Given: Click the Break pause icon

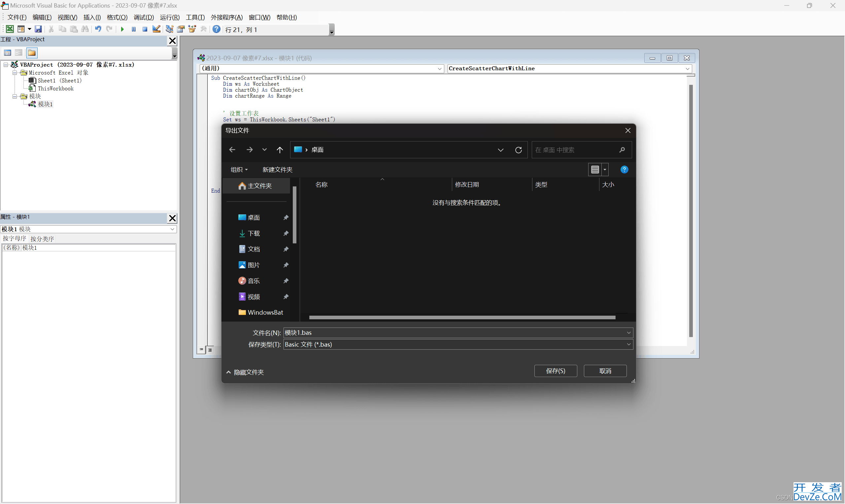Looking at the screenshot, I should [134, 29].
